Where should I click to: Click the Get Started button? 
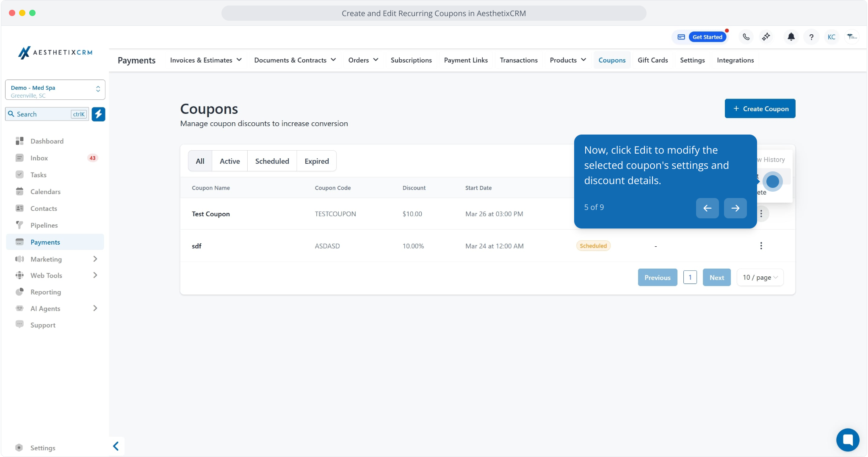707,37
